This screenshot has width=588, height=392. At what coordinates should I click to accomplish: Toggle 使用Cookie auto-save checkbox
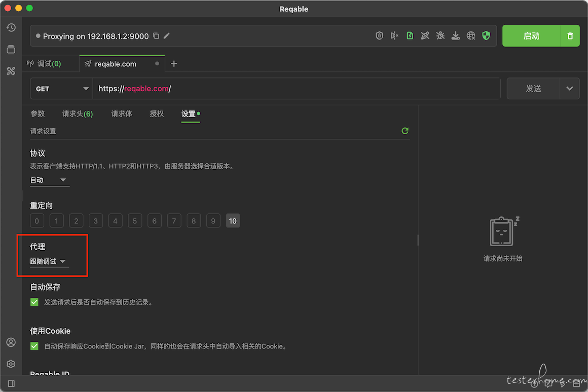[x=34, y=346]
